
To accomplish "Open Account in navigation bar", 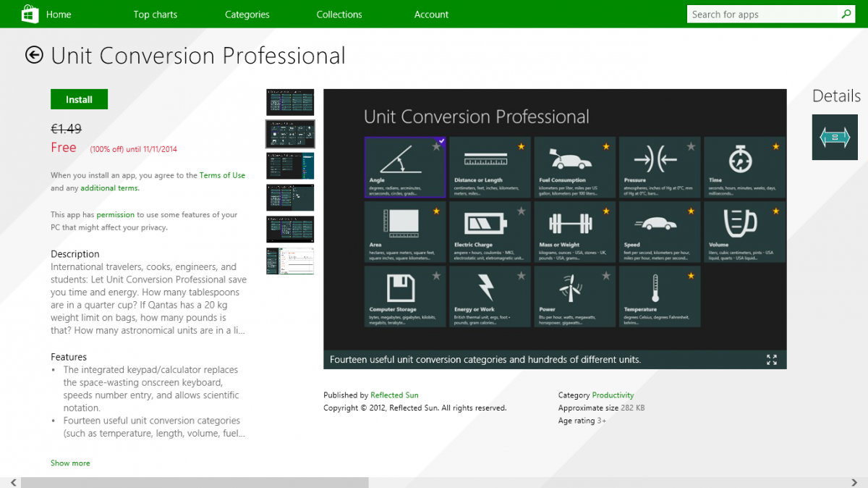I will click(432, 14).
